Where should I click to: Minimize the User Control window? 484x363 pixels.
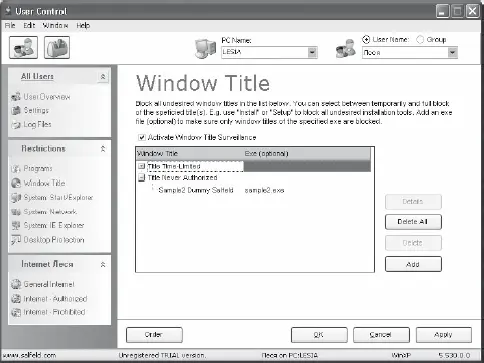click(442, 11)
